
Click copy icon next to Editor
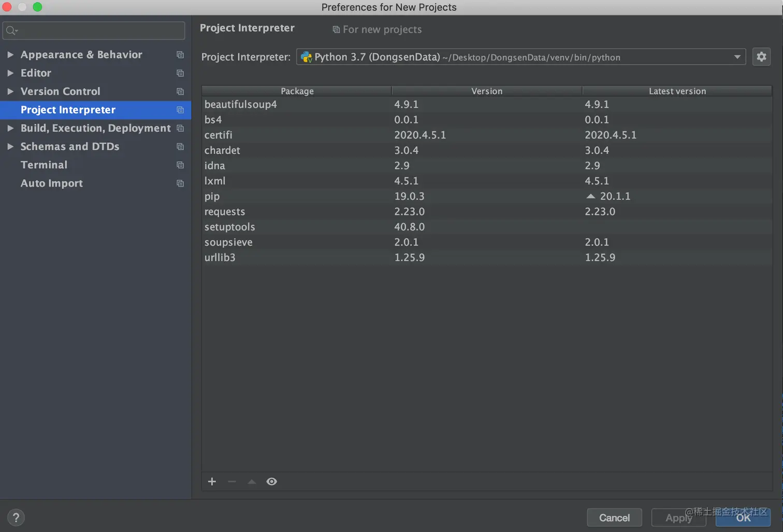[180, 73]
